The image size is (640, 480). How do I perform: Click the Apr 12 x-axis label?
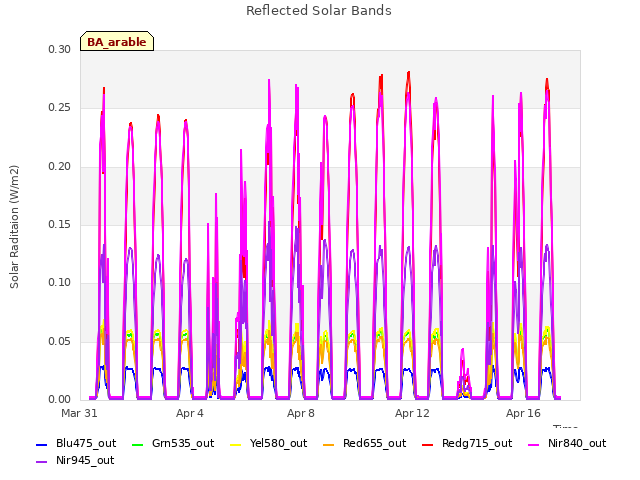412,413
